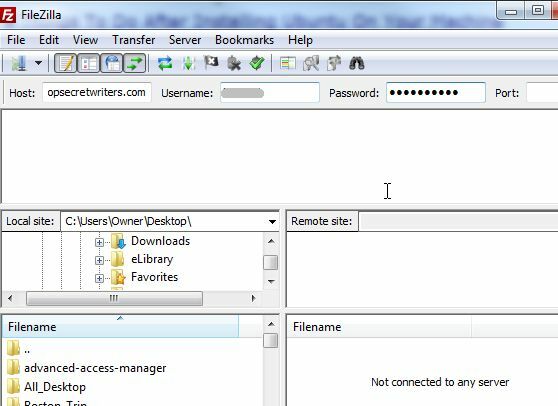
Task: Open the Bookmarks menu
Action: [x=244, y=40]
